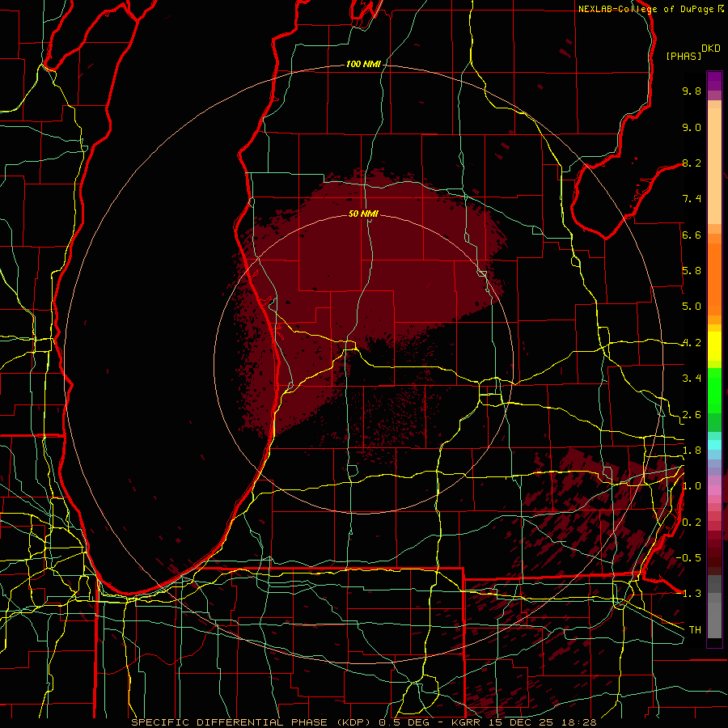Click the 8.2 value on the color scale

click(692, 163)
